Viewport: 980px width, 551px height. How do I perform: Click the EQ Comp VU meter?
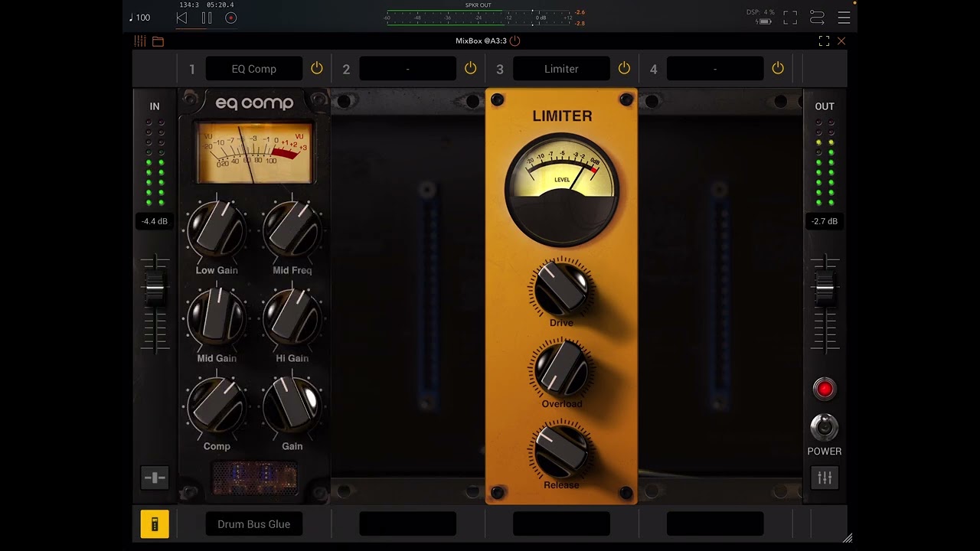click(x=254, y=153)
